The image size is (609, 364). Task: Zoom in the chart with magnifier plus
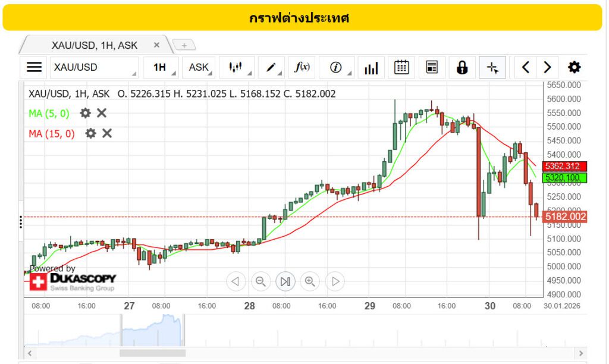point(310,281)
